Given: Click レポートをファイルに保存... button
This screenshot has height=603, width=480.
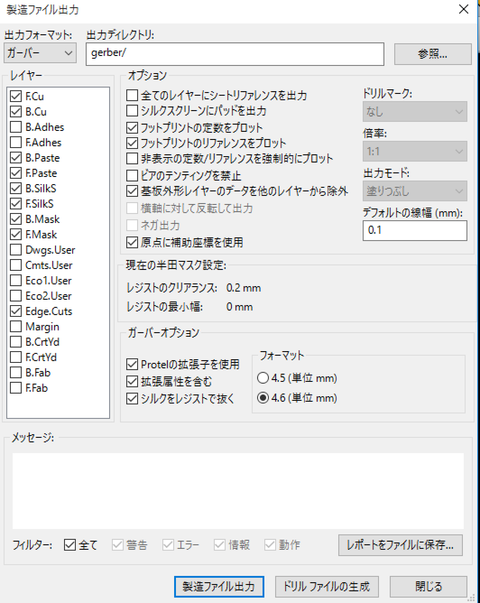Looking at the screenshot, I should tap(400, 545).
